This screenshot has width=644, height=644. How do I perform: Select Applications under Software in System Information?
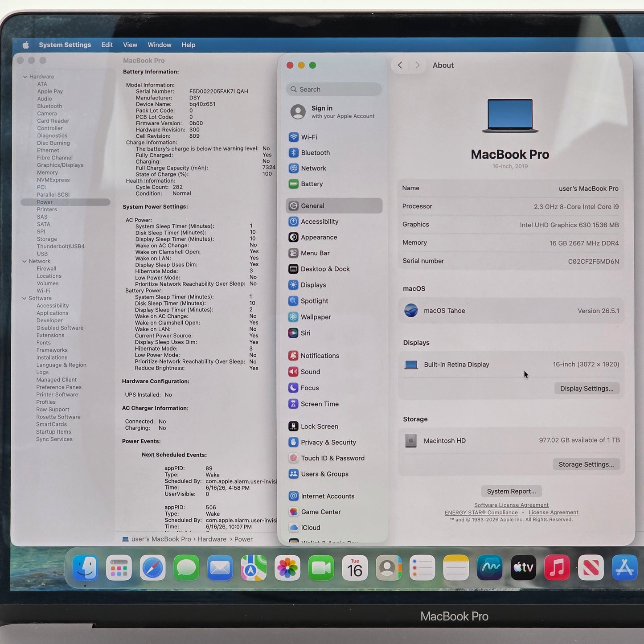tap(52, 313)
